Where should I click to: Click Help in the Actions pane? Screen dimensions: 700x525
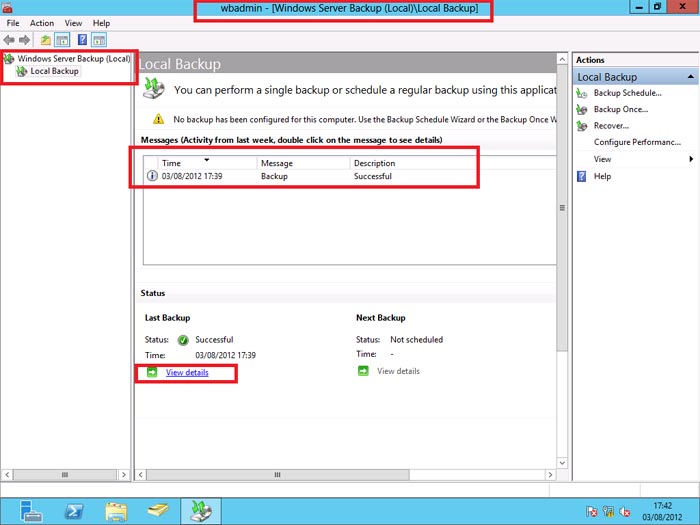coord(602,176)
